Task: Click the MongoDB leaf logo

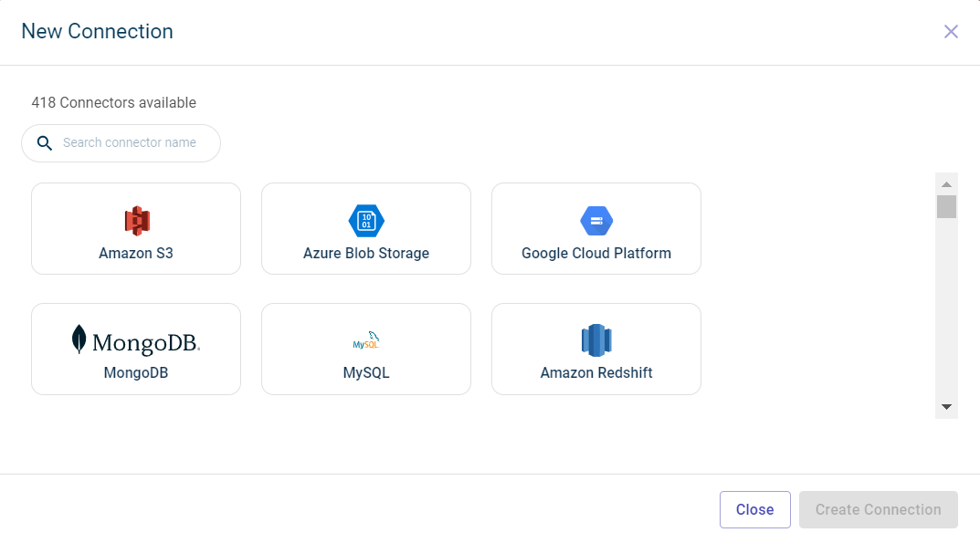Action: (x=80, y=339)
